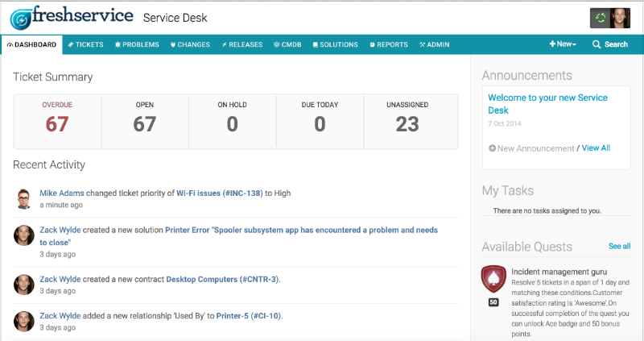
Task: Click the green recycle icon in header
Action: (x=599, y=18)
